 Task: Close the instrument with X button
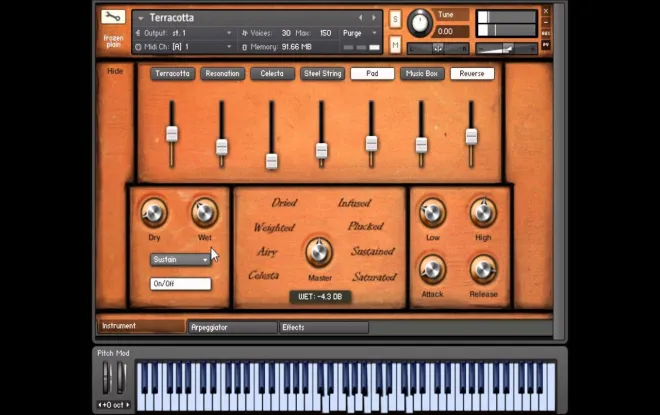546,11
